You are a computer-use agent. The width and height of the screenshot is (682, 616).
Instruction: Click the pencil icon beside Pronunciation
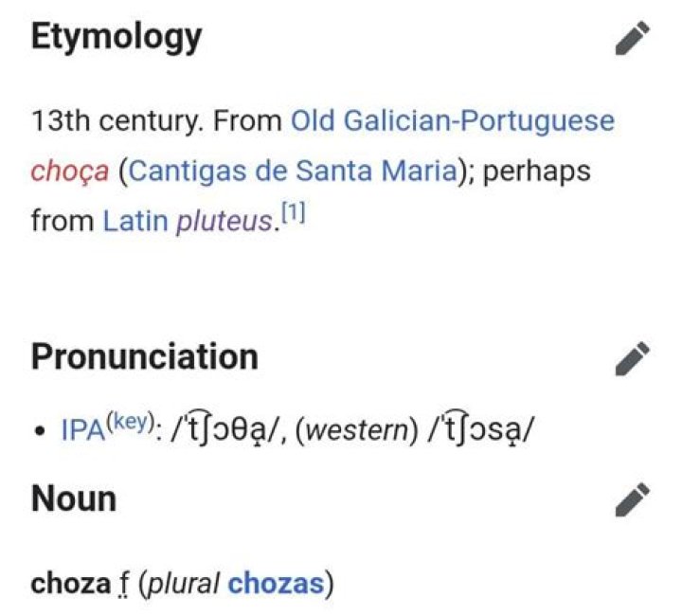(x=633, y=358)
